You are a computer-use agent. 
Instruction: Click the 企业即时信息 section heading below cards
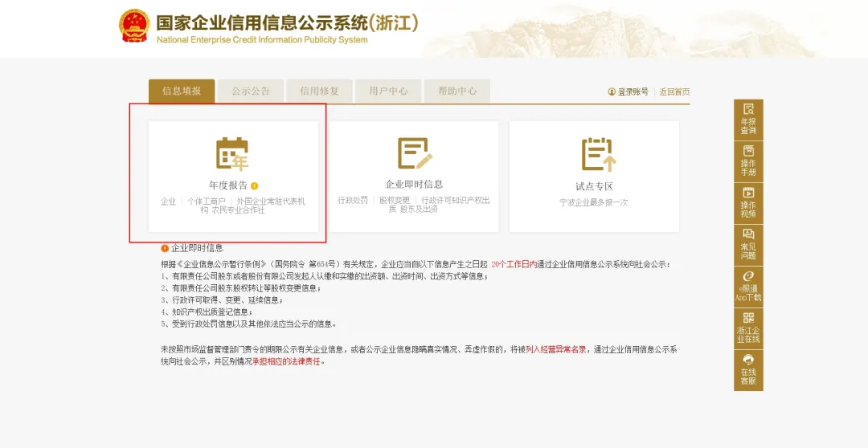click(197, 248)
